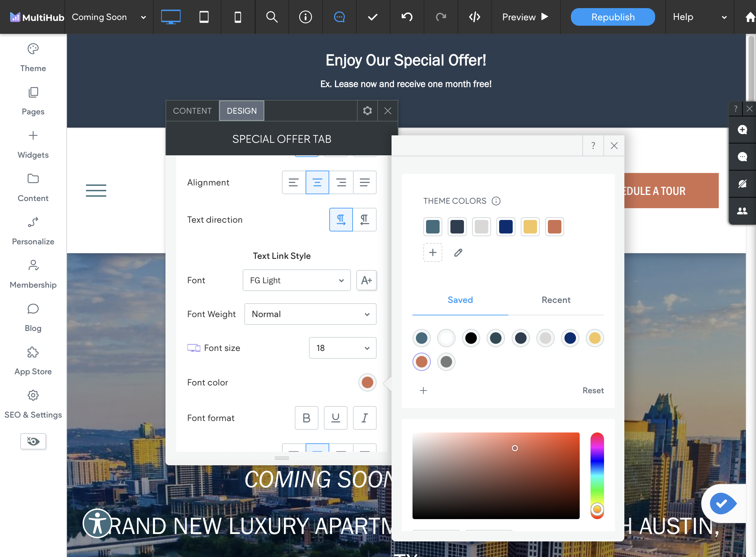Viewport: 756px width, 557px height.
Task: Toggle underline font format
Action: pyautogui.click(x=336, y=418)
